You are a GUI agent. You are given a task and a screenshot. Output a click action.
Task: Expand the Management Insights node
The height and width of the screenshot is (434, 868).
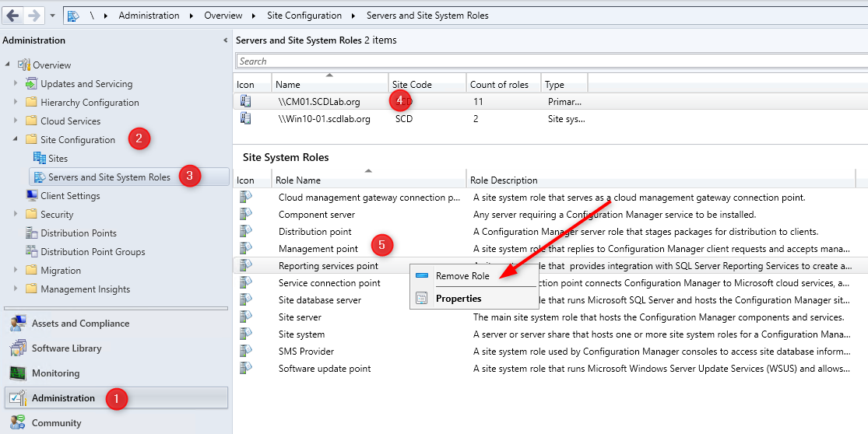[x=16, y=289]
